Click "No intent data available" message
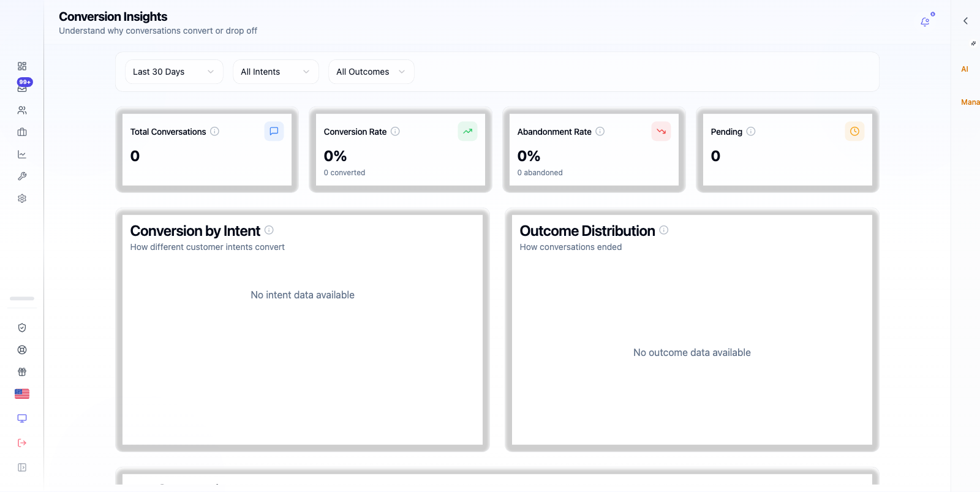Screen dimensions: 980x492 click(303, 295)
